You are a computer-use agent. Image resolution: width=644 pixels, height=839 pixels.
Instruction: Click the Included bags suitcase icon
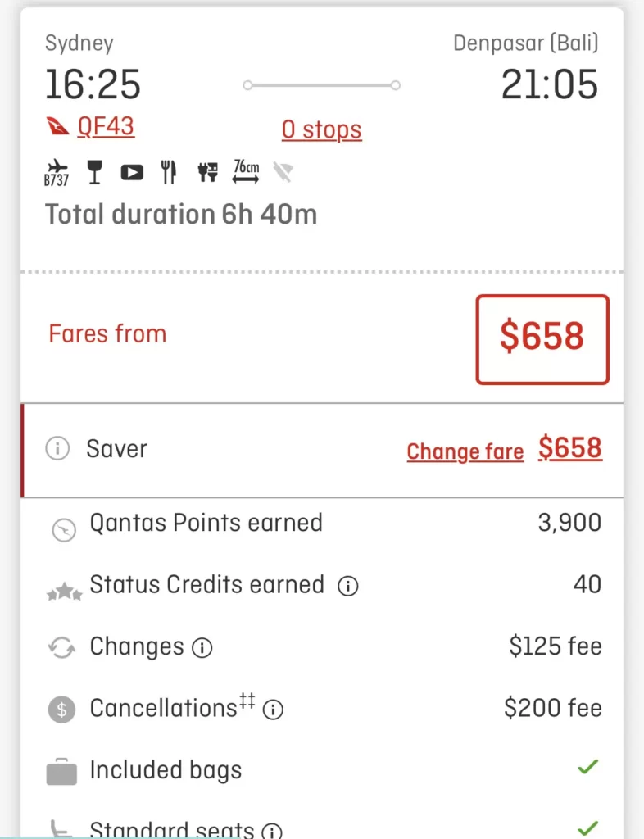(x=61, y=771)
